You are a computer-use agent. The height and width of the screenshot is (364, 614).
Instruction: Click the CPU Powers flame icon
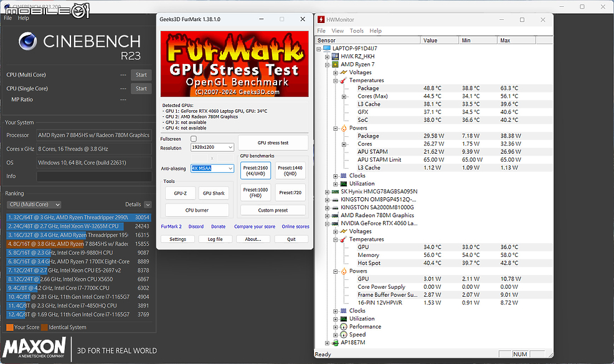(x=344, y=128)
